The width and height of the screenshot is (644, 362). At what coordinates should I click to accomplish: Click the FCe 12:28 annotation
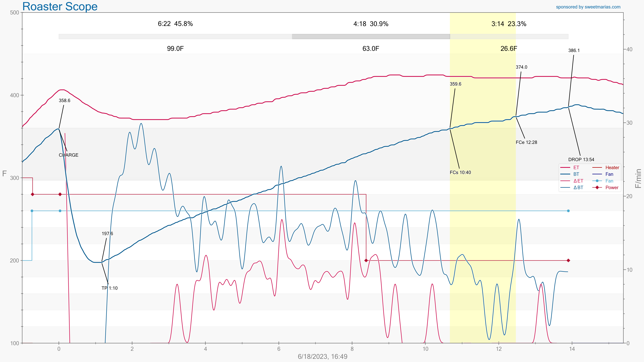click(526, 142)
